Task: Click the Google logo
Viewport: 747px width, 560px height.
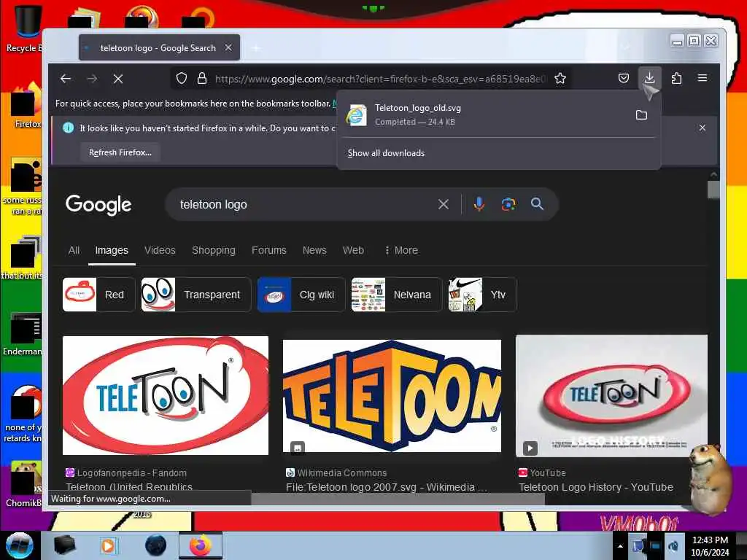Action: pyautogui.click(x=98, y=205)
